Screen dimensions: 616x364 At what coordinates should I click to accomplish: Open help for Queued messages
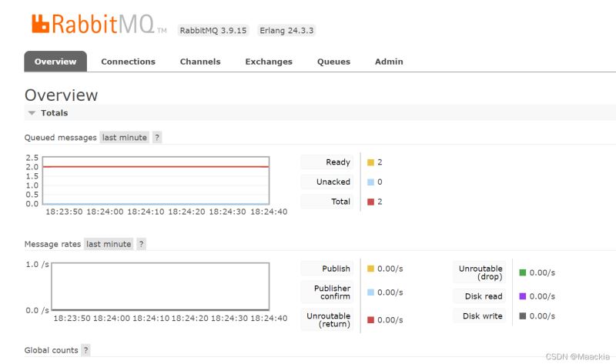(157, 138)
